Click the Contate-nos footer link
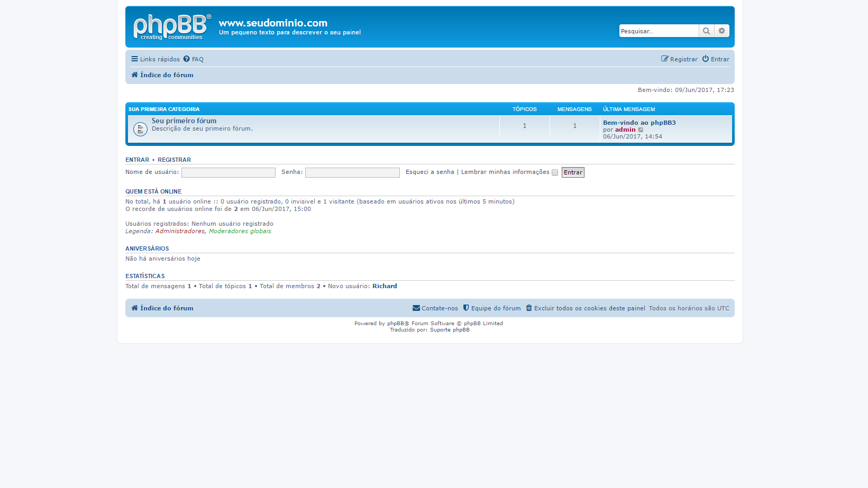 pos(435,308)
